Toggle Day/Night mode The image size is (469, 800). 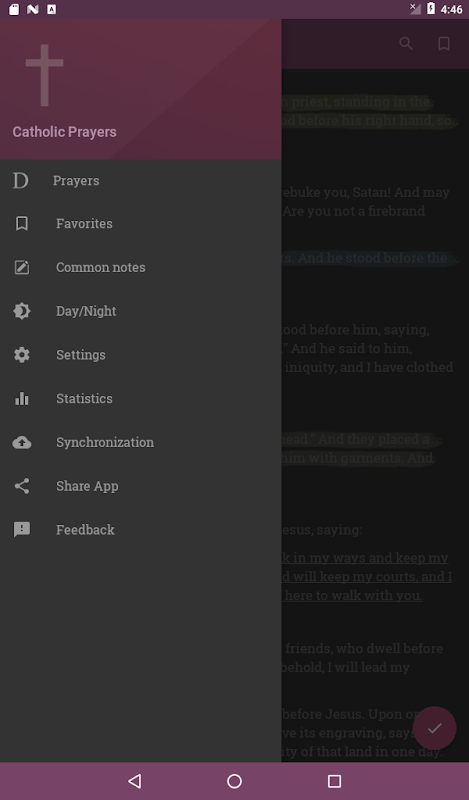140,311
